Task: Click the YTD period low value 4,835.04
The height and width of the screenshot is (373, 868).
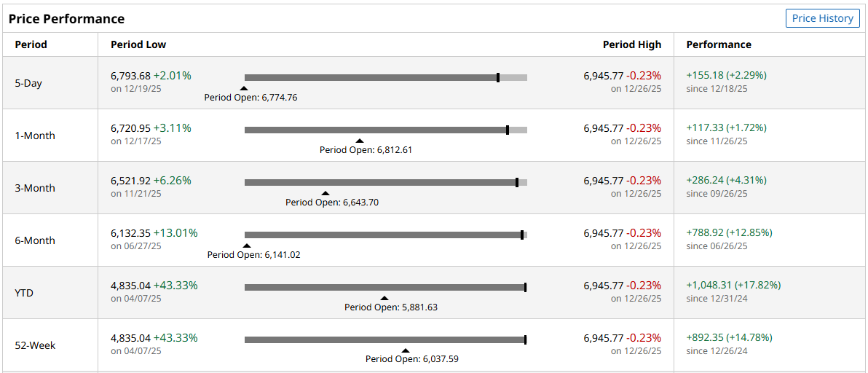Action: [x=130, y=286]
